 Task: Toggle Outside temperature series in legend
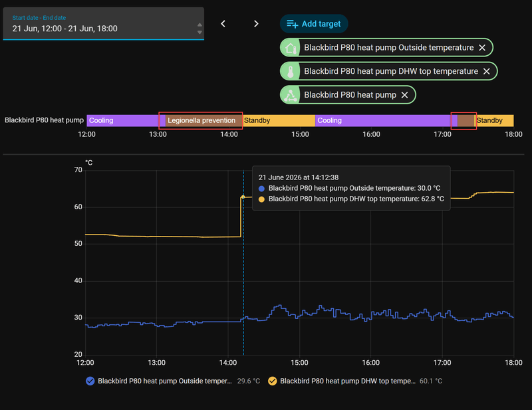click(x=90, y=381)
